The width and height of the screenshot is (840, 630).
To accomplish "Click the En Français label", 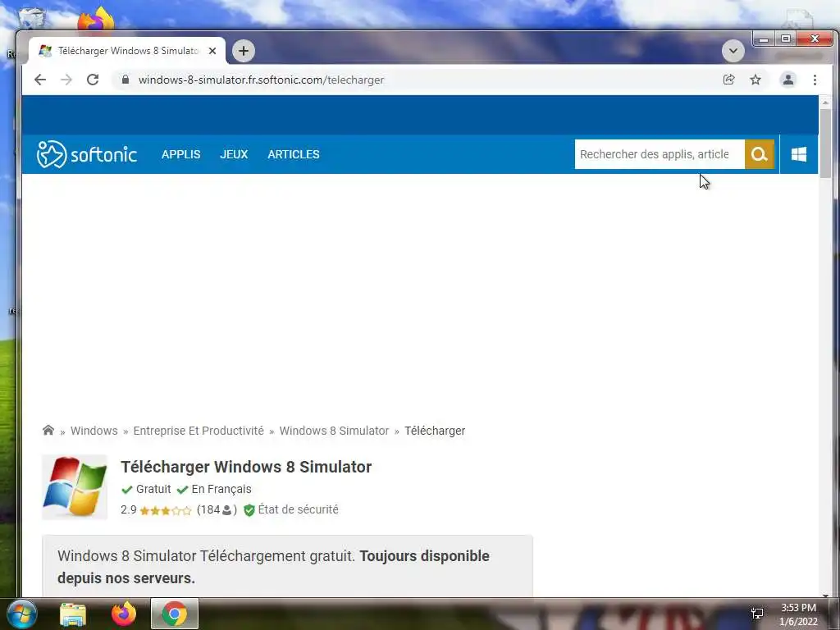I will click(x=221, y=489).
